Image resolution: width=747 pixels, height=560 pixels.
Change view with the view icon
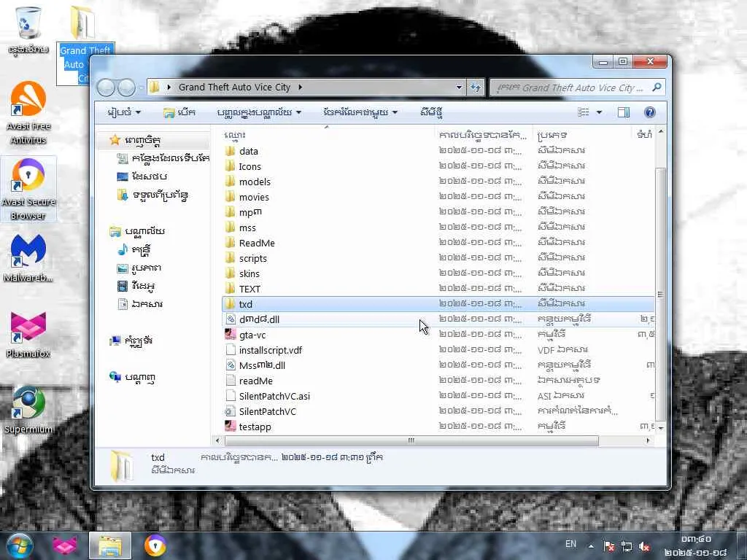[x=583, y=112]
